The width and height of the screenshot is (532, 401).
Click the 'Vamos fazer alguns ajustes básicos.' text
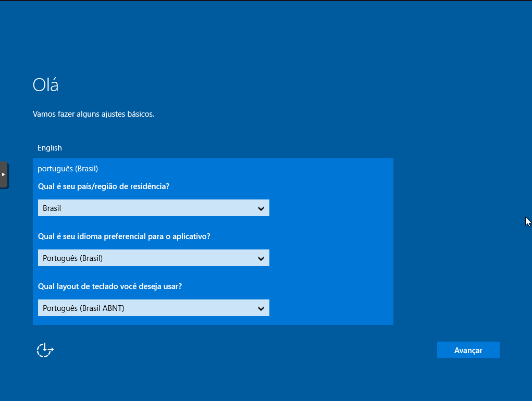(x=94, y=114)
